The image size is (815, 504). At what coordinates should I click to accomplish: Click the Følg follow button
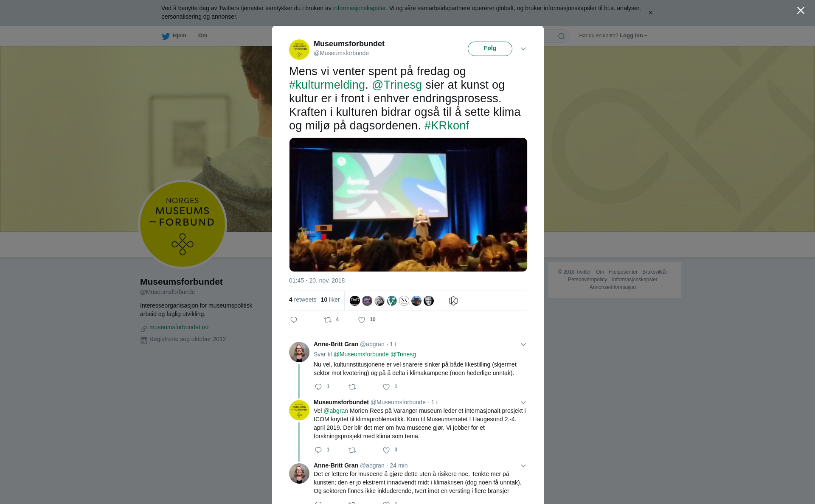click(x=490, y=49)
